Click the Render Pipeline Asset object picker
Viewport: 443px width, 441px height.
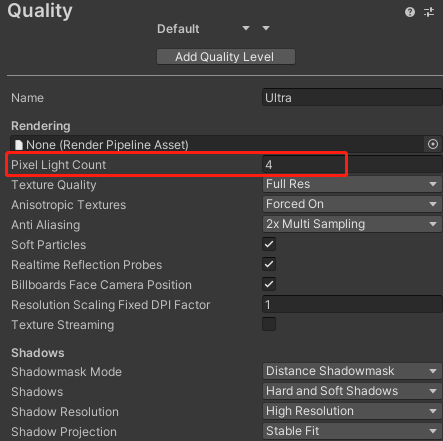coord(433,144)
